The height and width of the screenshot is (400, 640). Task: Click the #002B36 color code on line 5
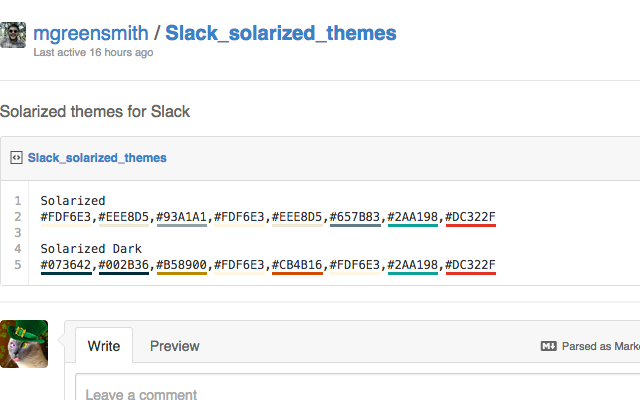tap(123, 264)
